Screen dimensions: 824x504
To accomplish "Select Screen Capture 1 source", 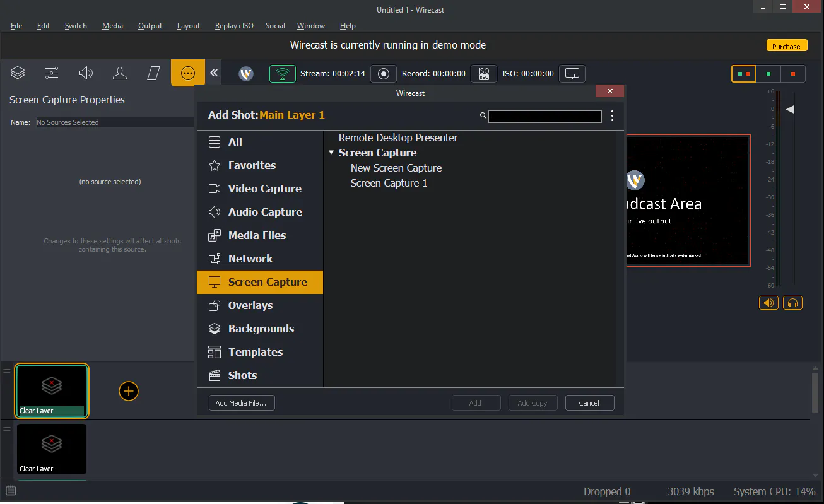I will click(389, 183).
